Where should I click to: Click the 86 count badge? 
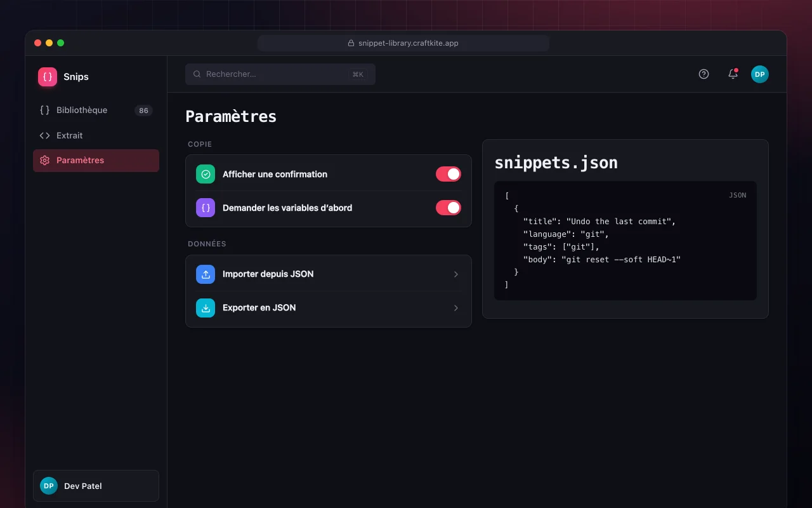(144, 110)
